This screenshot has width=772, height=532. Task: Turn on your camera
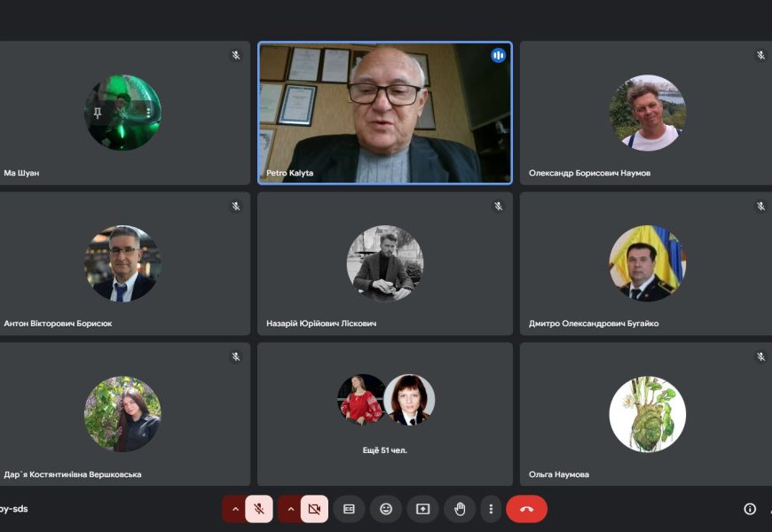tap(314, 509)
